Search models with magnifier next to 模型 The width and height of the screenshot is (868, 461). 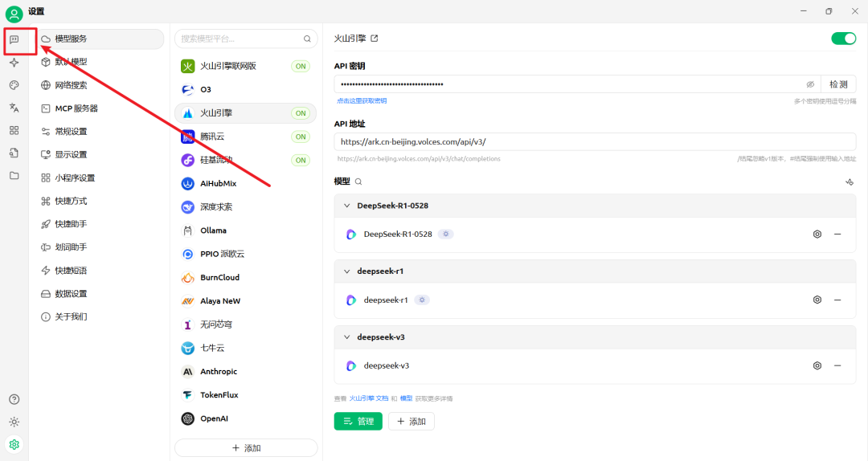(x=358, y=182)
